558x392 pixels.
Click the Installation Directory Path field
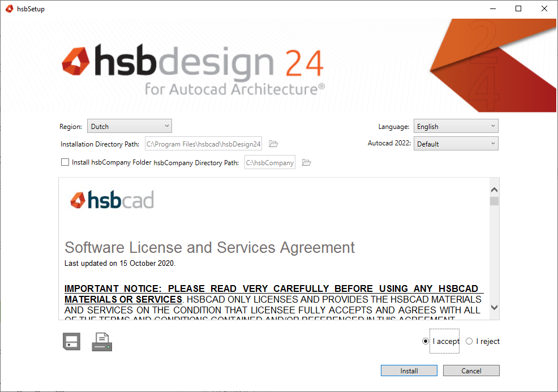[204, 144]
